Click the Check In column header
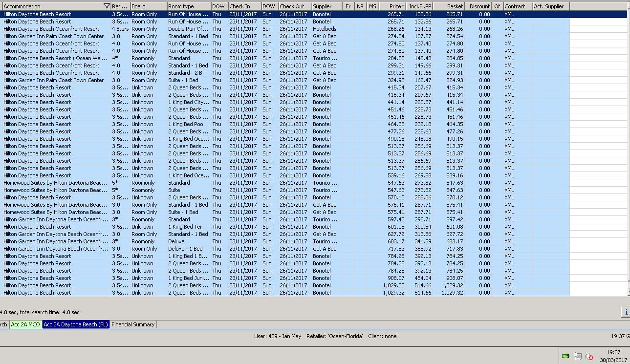 point(244,6)
